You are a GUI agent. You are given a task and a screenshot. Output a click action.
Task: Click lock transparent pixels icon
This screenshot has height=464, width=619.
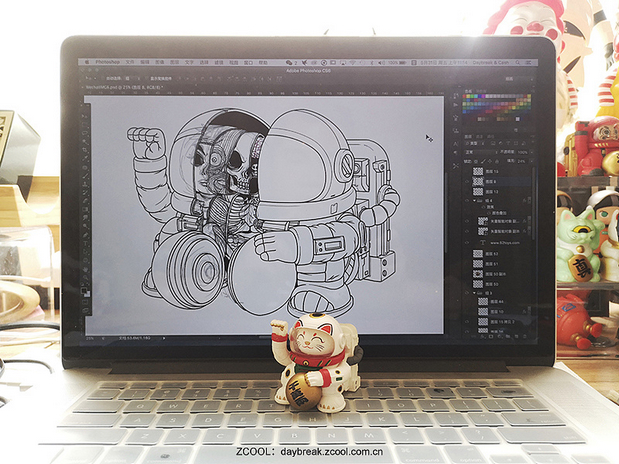click(x=477, y=161)
